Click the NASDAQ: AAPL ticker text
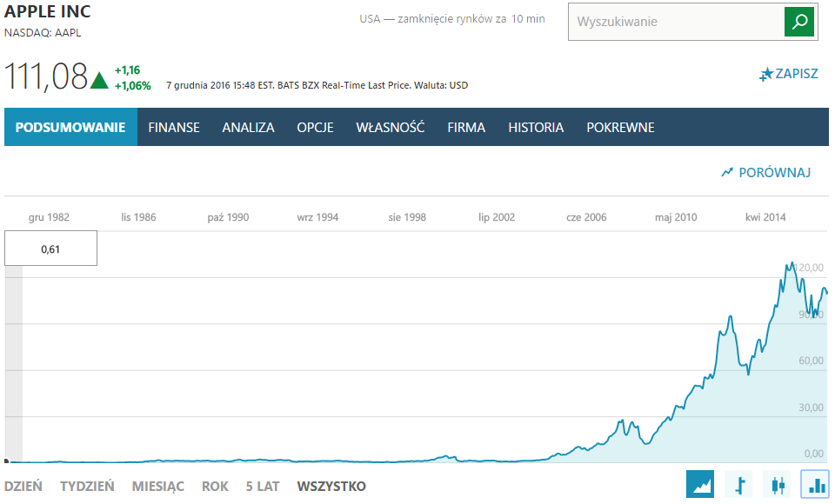Image resolution: width=835 pixels, height=504 pixels. 43,32
